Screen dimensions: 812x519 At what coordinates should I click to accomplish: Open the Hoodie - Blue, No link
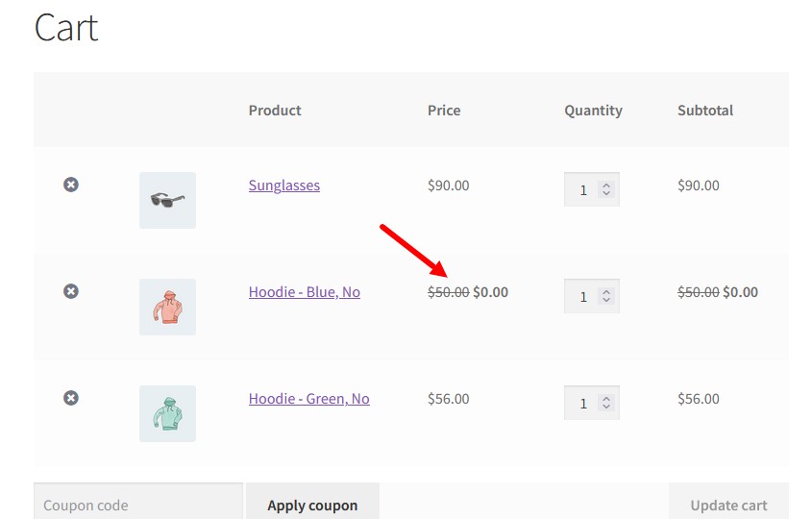point(305,292)
